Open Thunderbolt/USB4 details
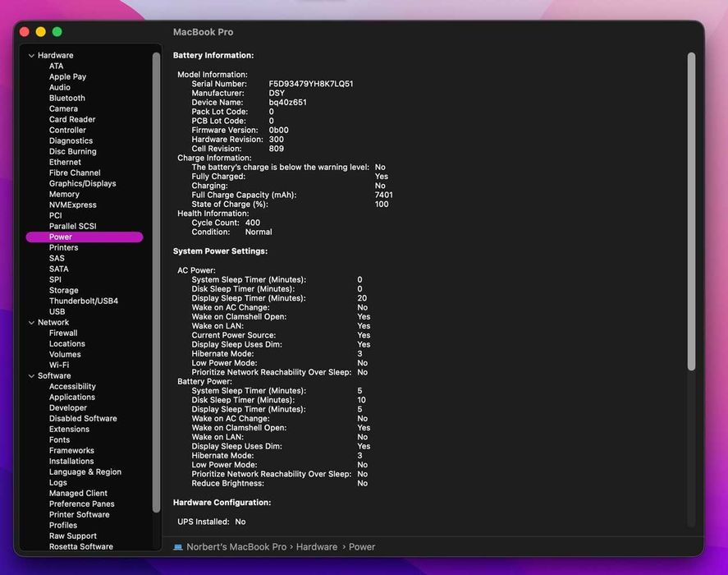Viewport: 728px width, 575px height. [84, 301]
